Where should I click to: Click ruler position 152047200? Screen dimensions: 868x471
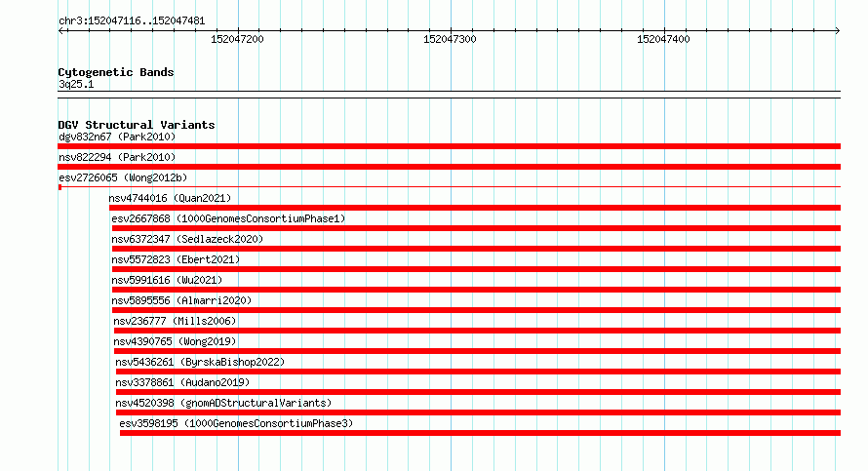[x=238, y=39]
